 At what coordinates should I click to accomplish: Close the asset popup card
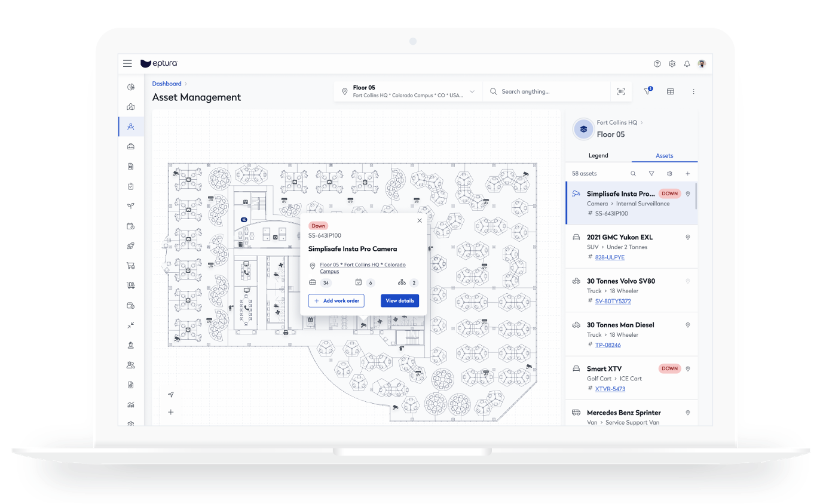click(x=420, y=220)
